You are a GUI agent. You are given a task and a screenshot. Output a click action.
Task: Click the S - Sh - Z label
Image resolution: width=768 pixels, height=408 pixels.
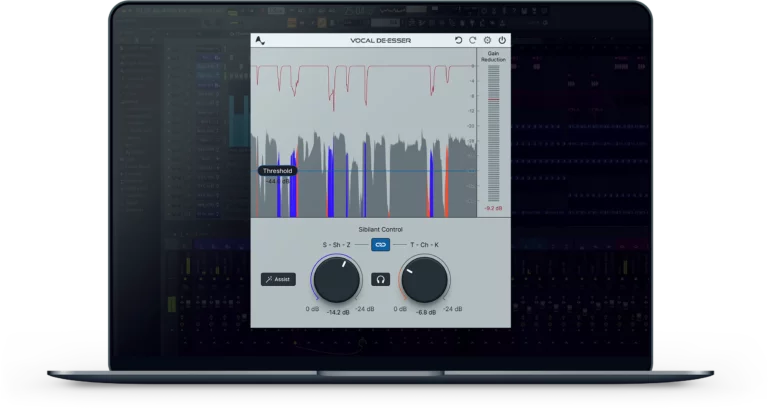click(x=336, y=244)
